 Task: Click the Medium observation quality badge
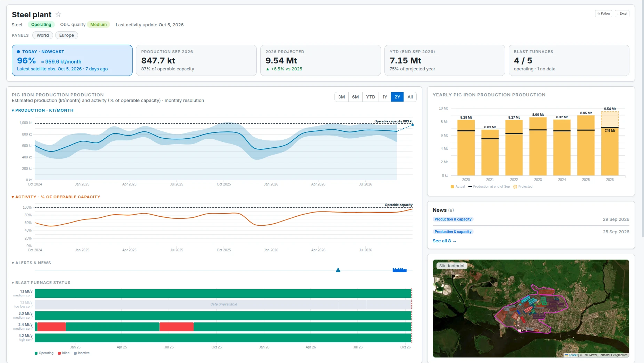pos(99,25)
